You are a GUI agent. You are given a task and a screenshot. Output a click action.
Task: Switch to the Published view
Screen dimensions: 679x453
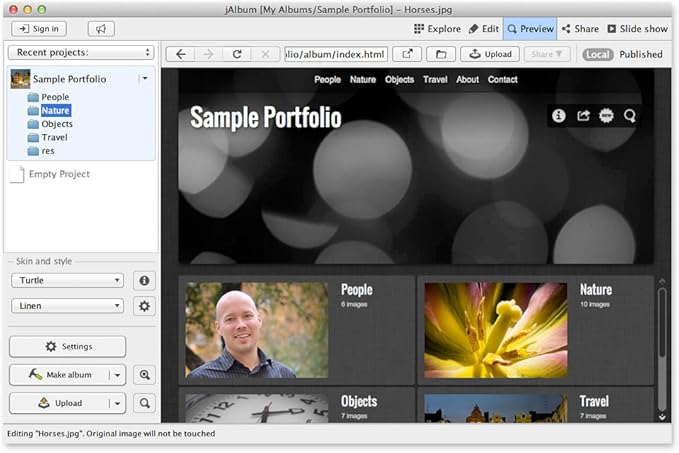coord(640,54)
